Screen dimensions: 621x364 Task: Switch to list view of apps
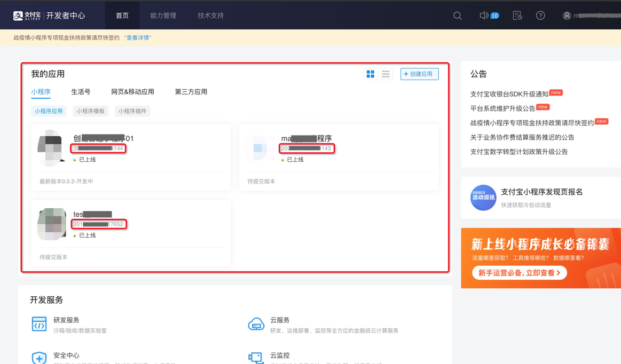pyautogui.click(x=386, y=74)
